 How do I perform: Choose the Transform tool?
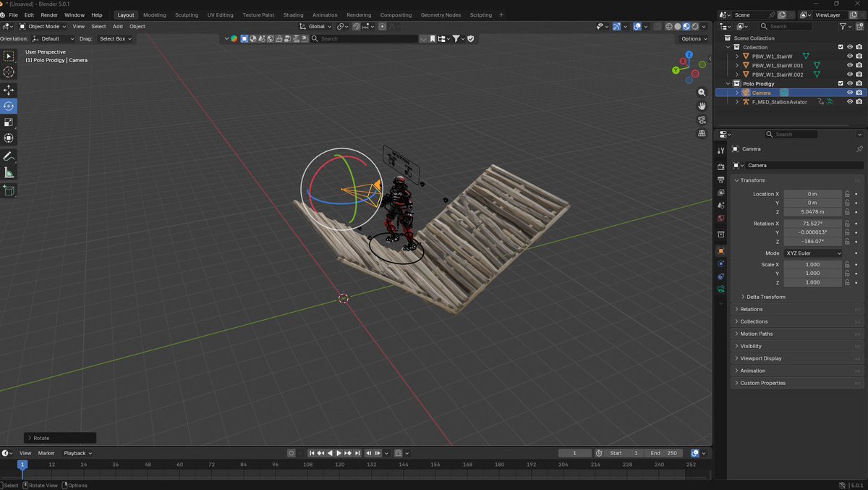tap(9, 138)
